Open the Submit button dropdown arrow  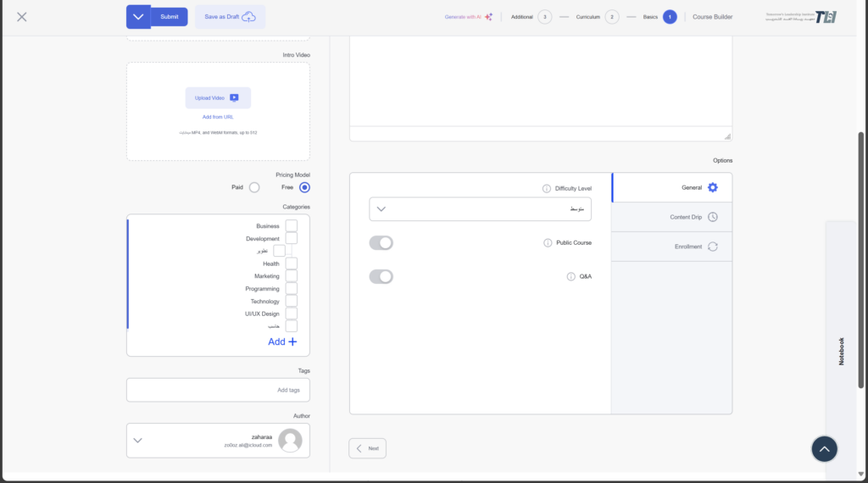138,17
